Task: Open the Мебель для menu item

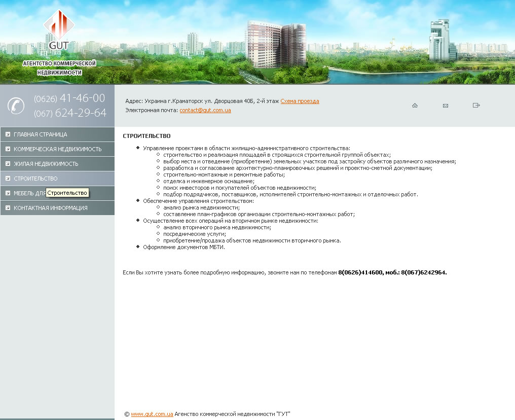Action: (x=57, y=193)
